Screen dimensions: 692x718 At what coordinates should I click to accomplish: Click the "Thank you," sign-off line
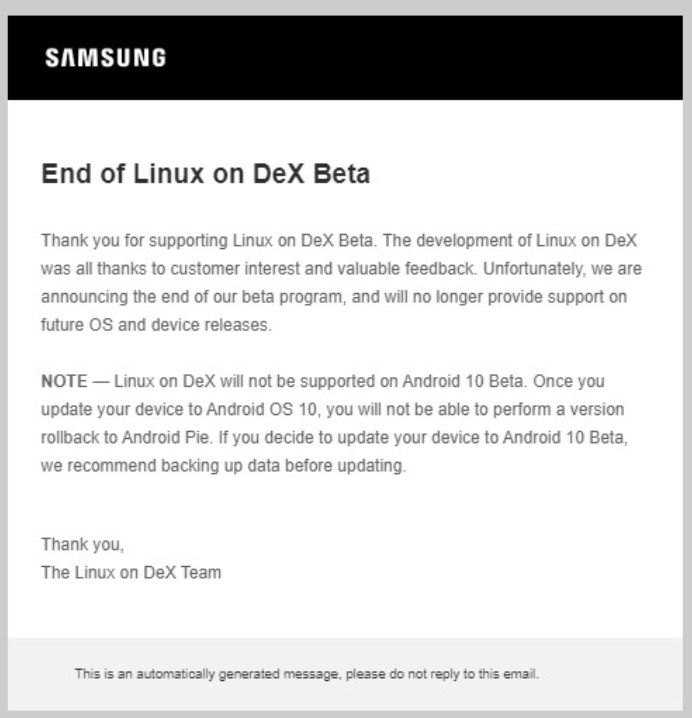tap(82, 545)
